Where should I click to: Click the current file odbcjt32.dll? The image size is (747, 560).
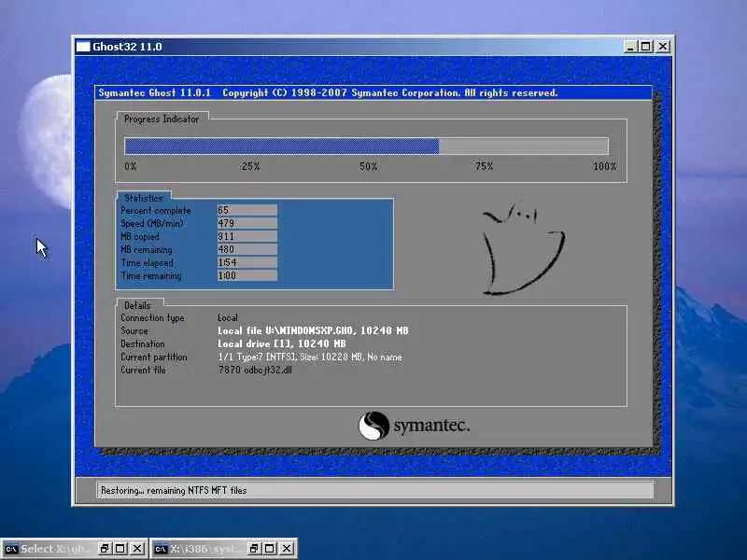(255, 370)
